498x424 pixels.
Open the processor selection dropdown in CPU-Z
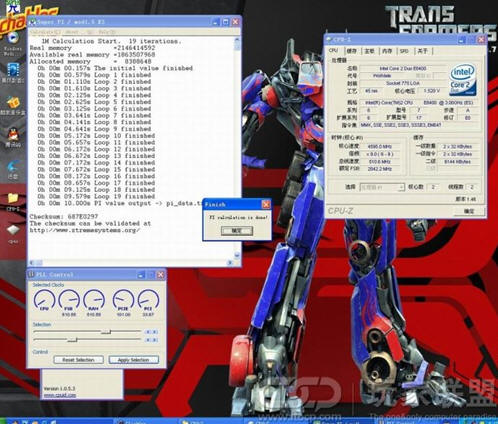pyautogui.click(x=382, y=187)
